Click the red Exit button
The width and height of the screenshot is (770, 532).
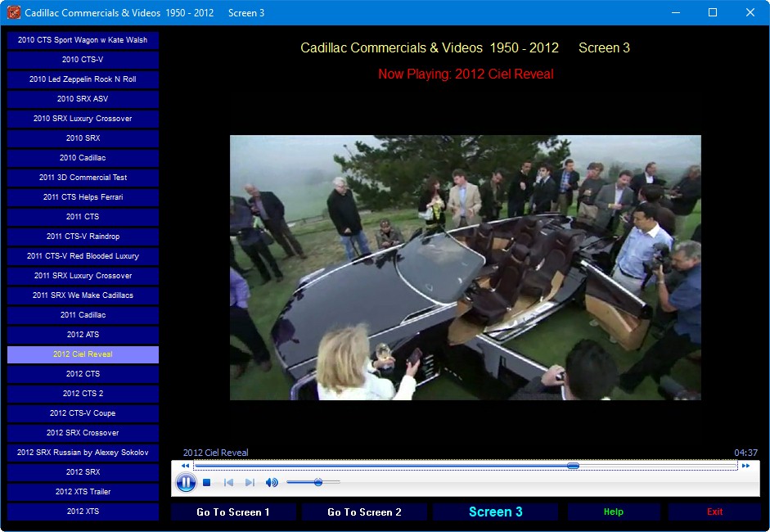(714, 512)
